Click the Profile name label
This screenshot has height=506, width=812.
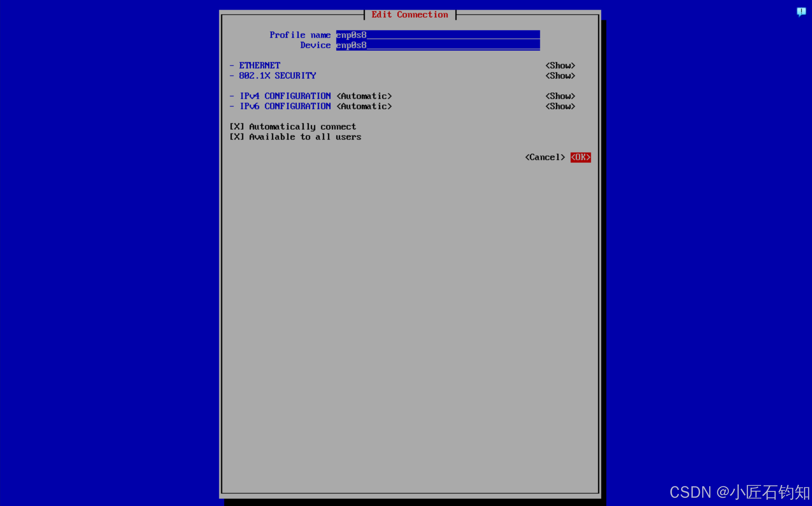[x=300, y=35]
